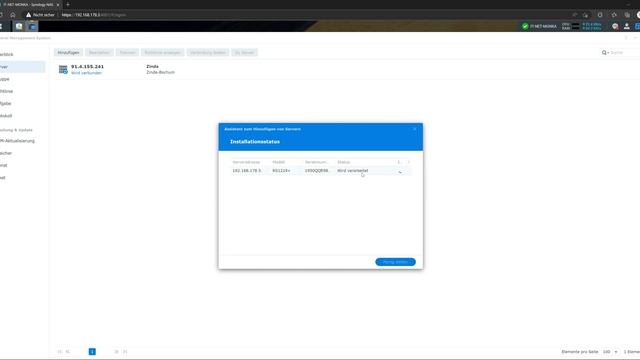640x360 pixels.
Task: Open the DSM notifications speech-bubble icon
Action: point(615,26)
